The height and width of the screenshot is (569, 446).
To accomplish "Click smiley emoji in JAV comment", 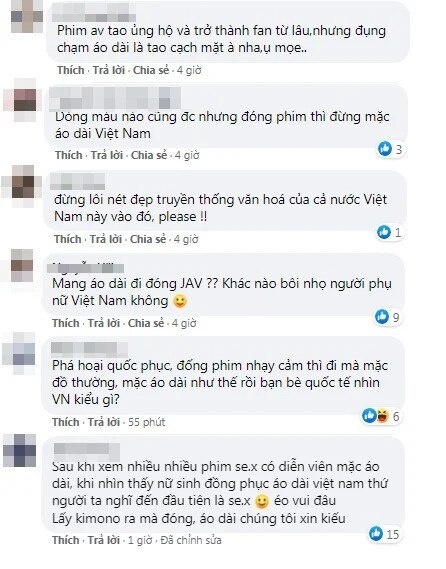I will 180,301.
